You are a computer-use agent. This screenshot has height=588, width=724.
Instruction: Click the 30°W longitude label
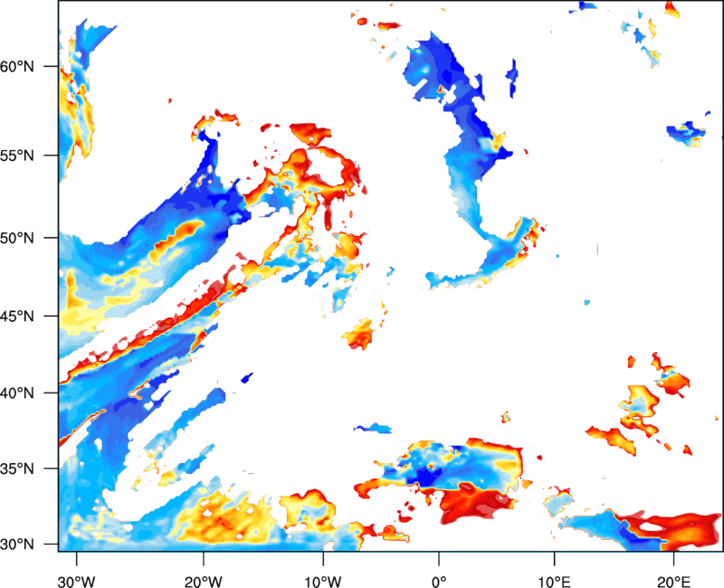77,582
